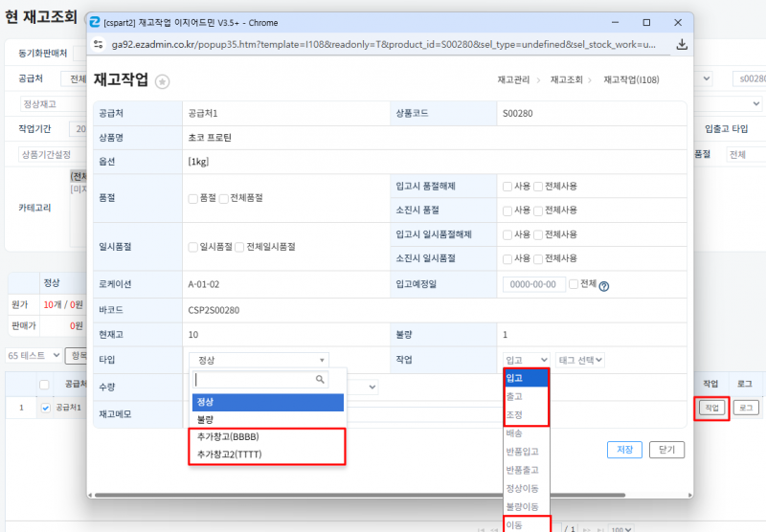Choose 출고 in 작업 list
The height and width of the screenshot is (532, 766).
click(526, 396)
